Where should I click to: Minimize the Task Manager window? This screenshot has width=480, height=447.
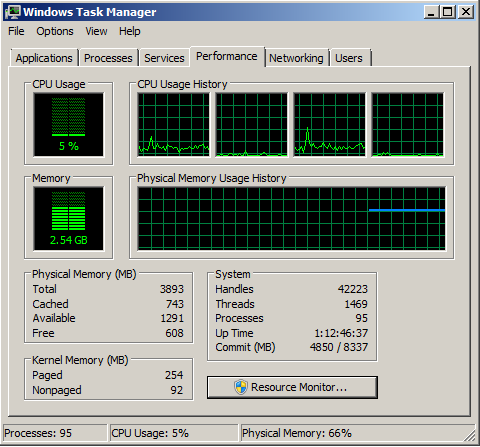[431, 12]
